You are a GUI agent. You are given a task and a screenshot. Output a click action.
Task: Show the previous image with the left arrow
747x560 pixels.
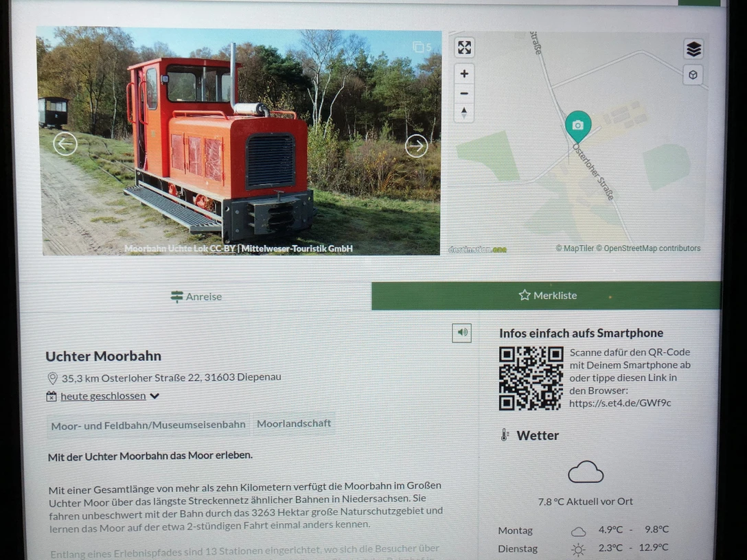pyautogui.click(x=65, y=144)
